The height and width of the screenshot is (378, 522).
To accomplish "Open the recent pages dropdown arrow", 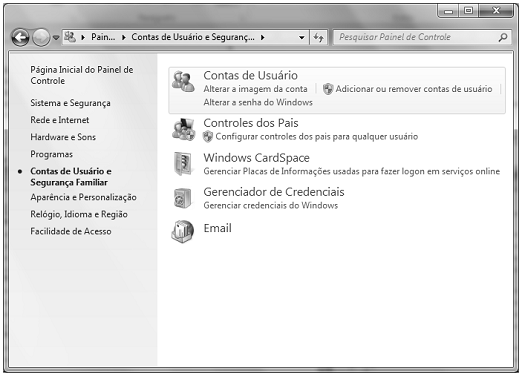I will point(56,38).
